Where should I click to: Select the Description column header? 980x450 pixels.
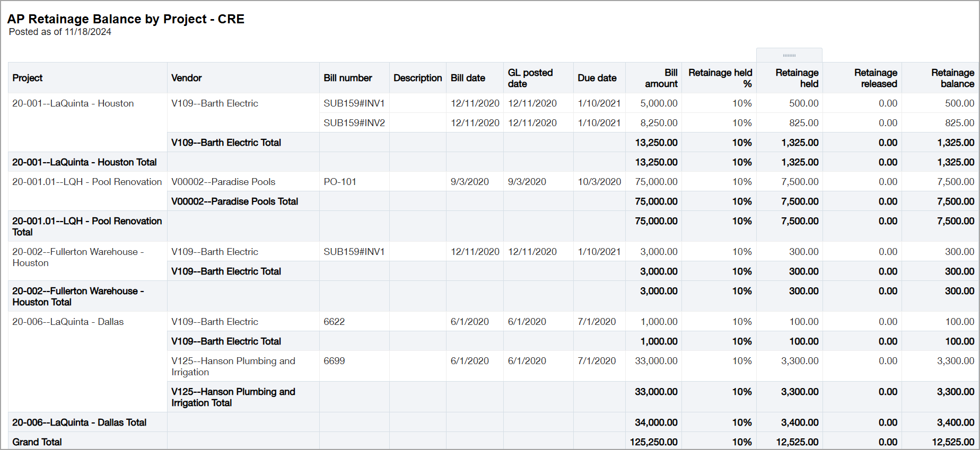(x=417, y=78)
